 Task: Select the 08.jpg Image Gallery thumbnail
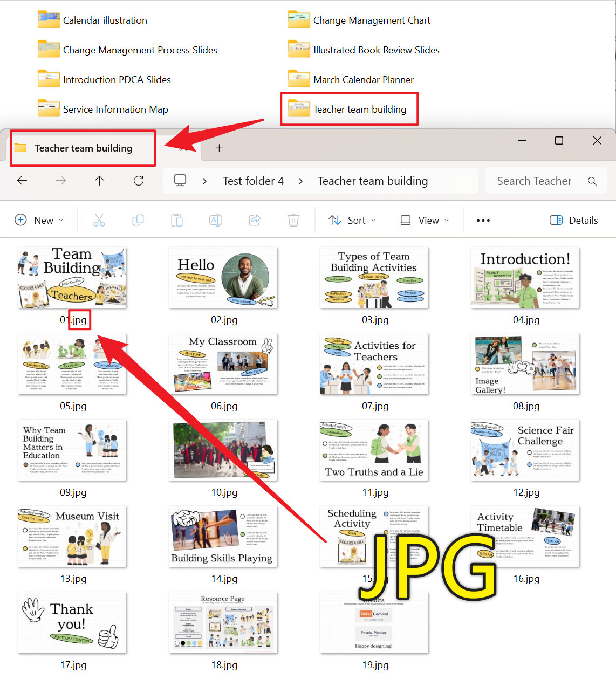pos(525,364)
